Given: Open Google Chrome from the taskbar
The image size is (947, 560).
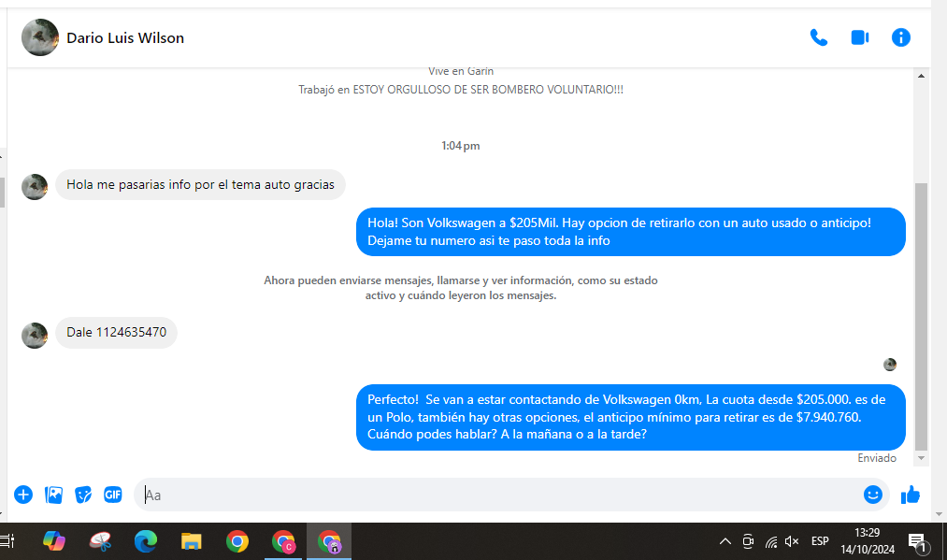Looking at the screenshot, I should pos(237,541).
